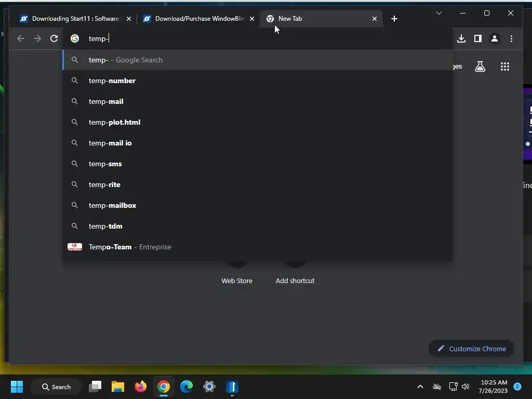Show hidden system tray icons
The image size is (532, 399).
click(x=420, y=387)
